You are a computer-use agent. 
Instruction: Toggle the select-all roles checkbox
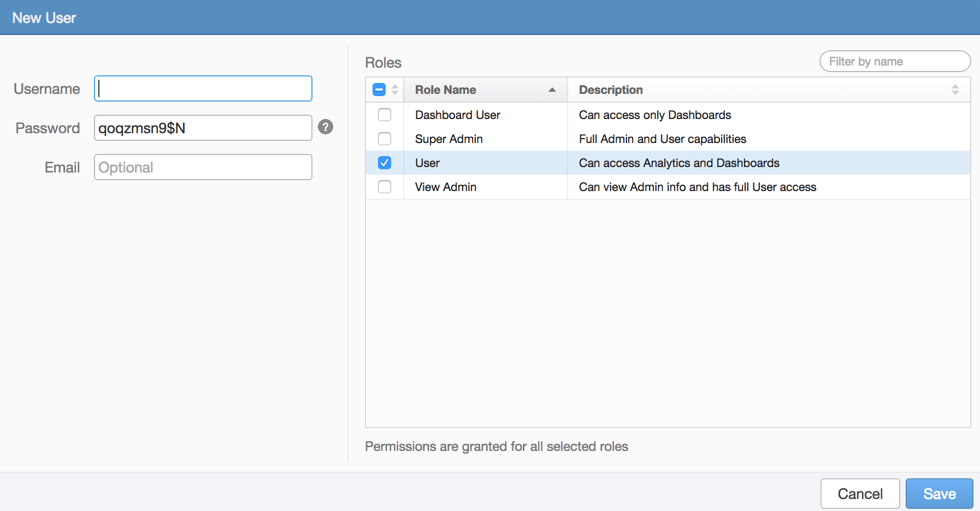379,90
